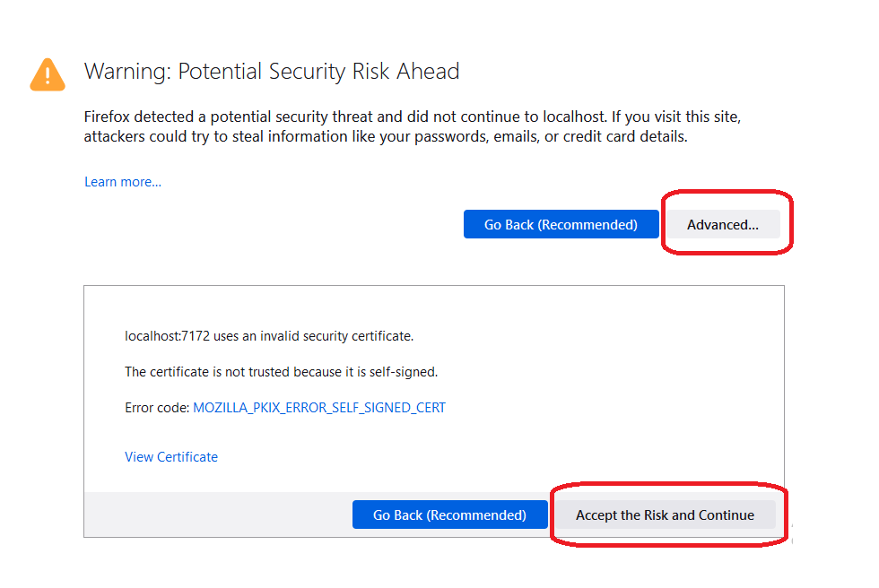The image size is (879, 588).
Task: Click the "Potential Security Risk Ahead" heading text
Action: click(x=318, y=72)
